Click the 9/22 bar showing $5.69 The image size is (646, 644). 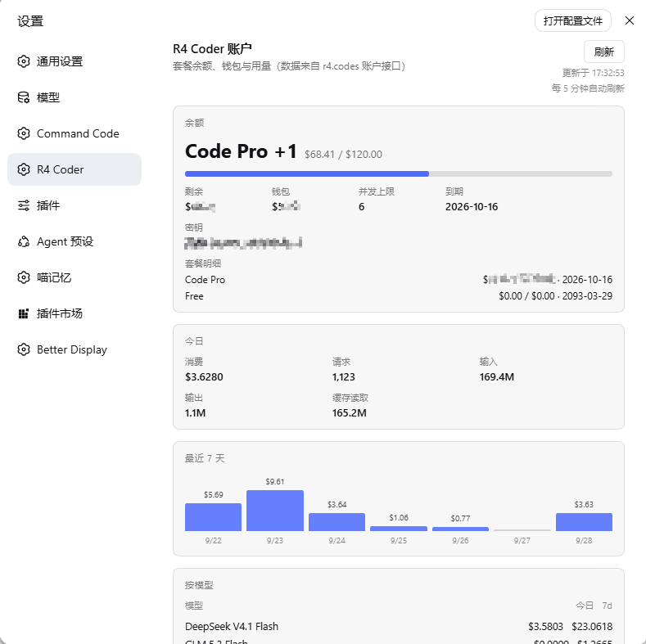(213, 517)
